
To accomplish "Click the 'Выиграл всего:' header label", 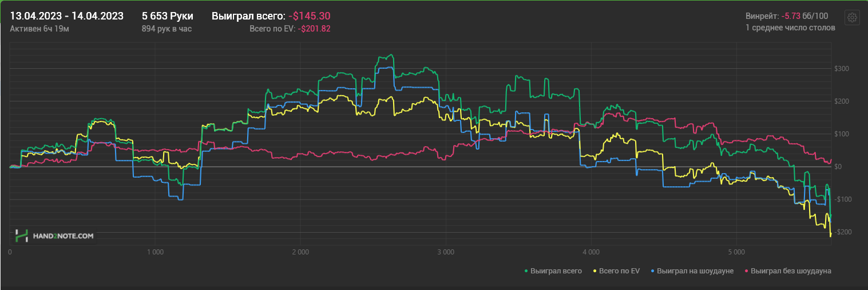I will point(248,16).
